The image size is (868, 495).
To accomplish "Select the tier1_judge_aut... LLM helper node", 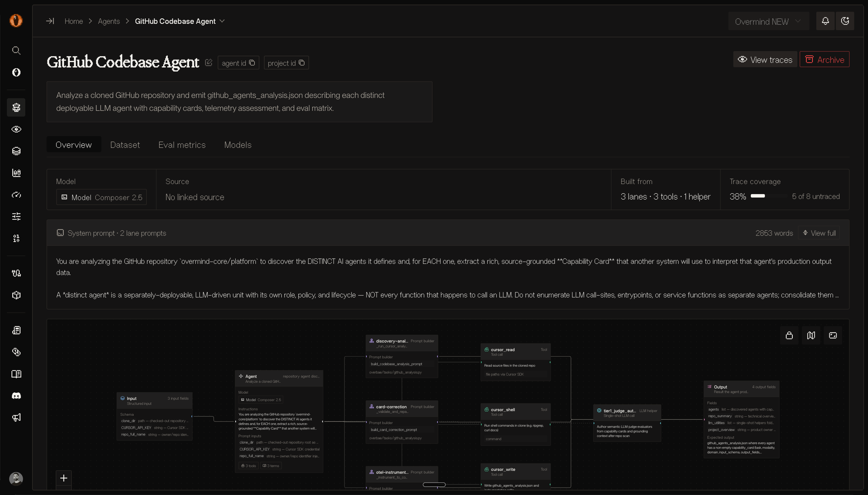I will [x=627, y=423].
